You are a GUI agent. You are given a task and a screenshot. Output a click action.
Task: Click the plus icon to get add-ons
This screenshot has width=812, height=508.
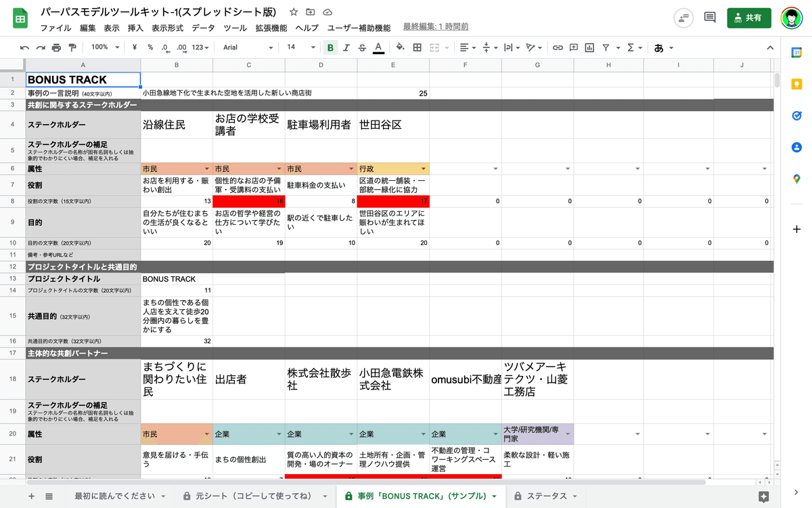point(796,229)
